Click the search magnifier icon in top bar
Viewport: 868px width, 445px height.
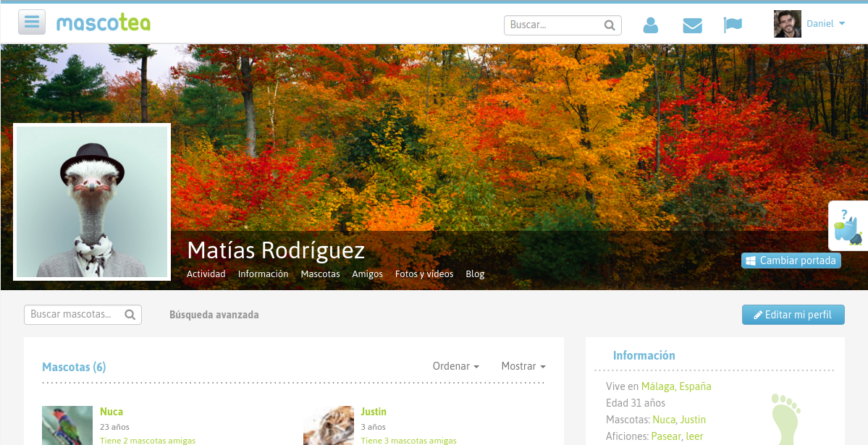[x=610, y=25]
